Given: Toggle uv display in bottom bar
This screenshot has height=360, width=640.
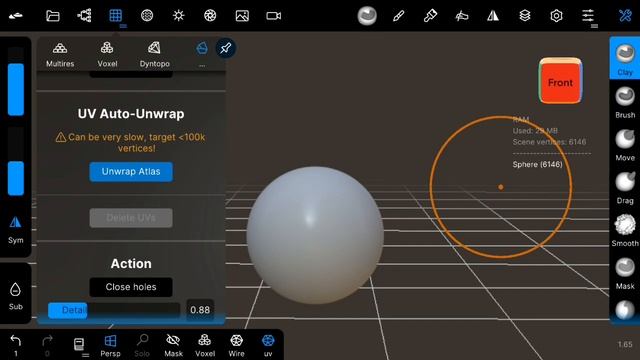Looking at the screenshot, I should coord(268,345).
